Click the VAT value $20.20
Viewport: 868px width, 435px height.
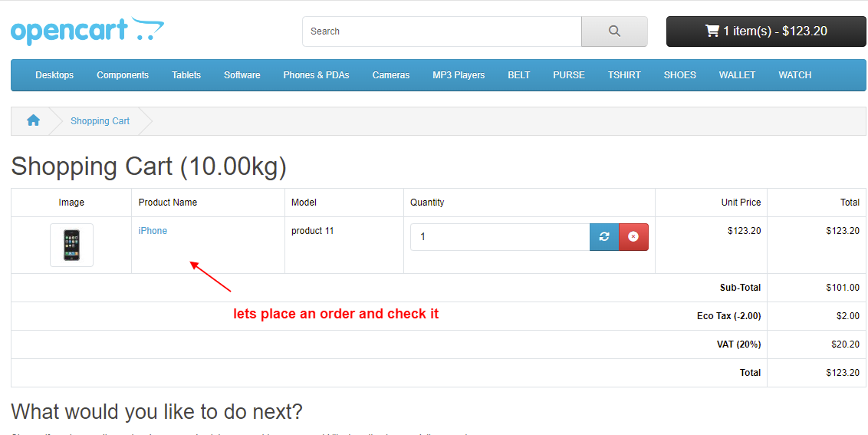(845, 344)
